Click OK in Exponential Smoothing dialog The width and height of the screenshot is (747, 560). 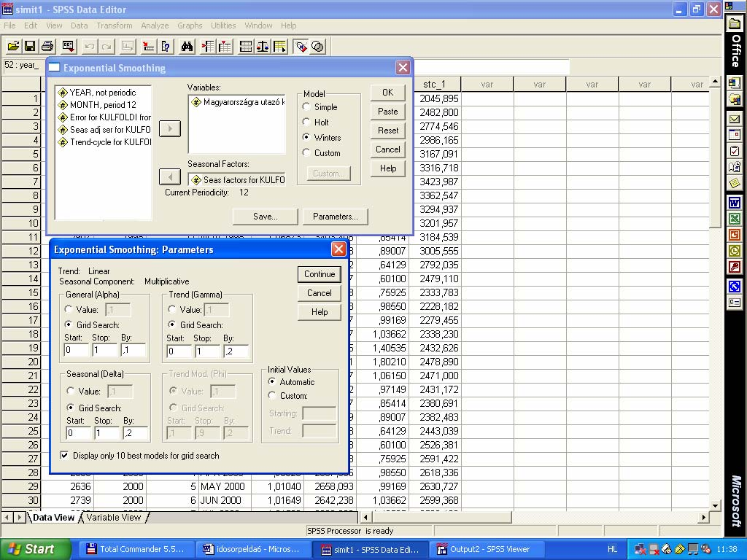[x=388, y=93]
